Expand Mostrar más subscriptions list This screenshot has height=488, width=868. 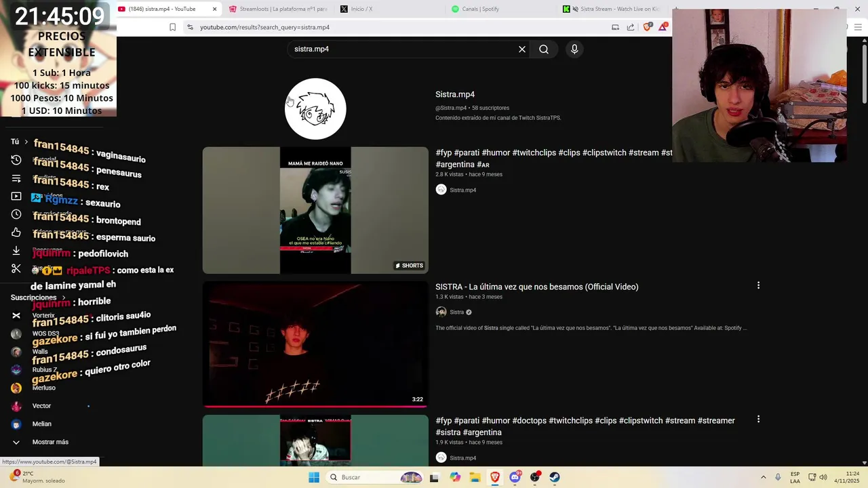click(x=51, y=442)
